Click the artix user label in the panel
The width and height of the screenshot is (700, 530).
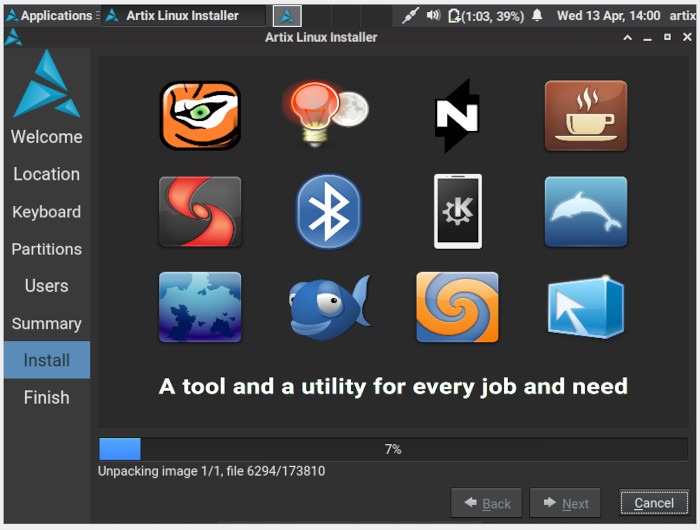[683, 16]
